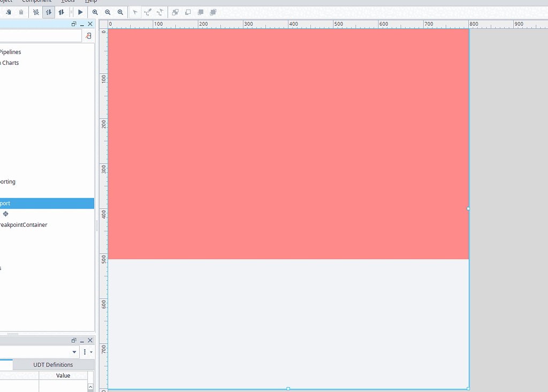Toggle comm-off mode using crossed toolbar icon
The width and height of the screenshot is (548, 392).
click(36, 12)
